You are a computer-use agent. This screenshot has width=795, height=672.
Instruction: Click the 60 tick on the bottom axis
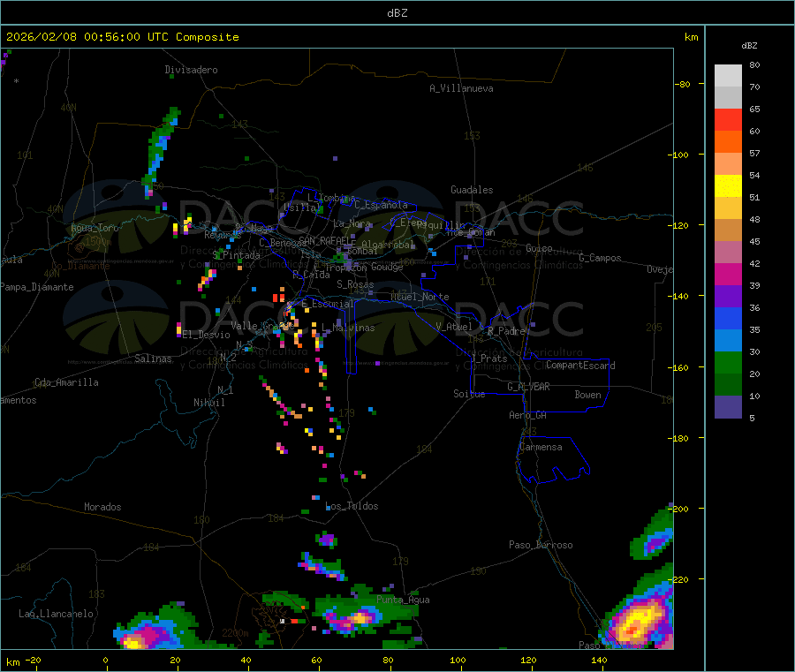pyautogui.click(x=316, y=660)
